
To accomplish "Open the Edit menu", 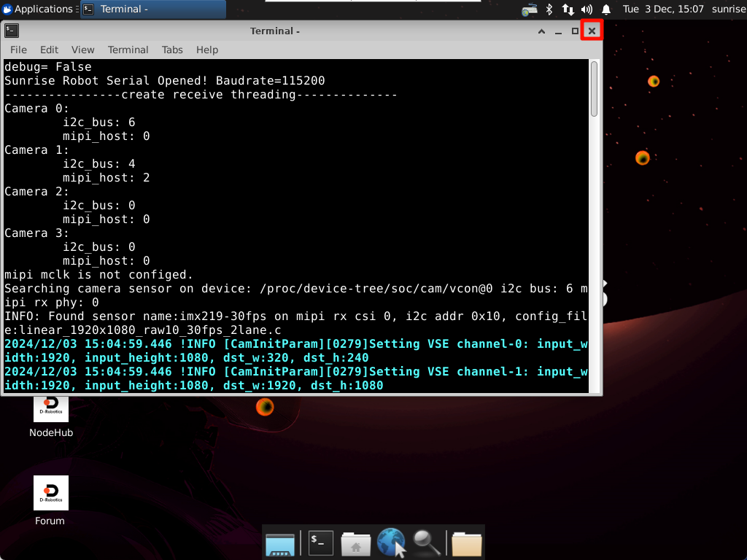I will point(49,50).
